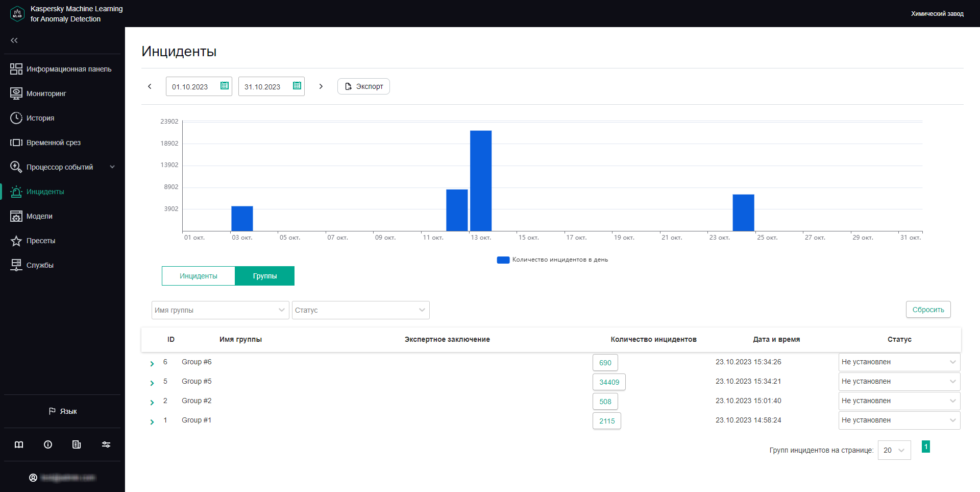
Task: Click the Сбросить reset button
Action: 928,310
